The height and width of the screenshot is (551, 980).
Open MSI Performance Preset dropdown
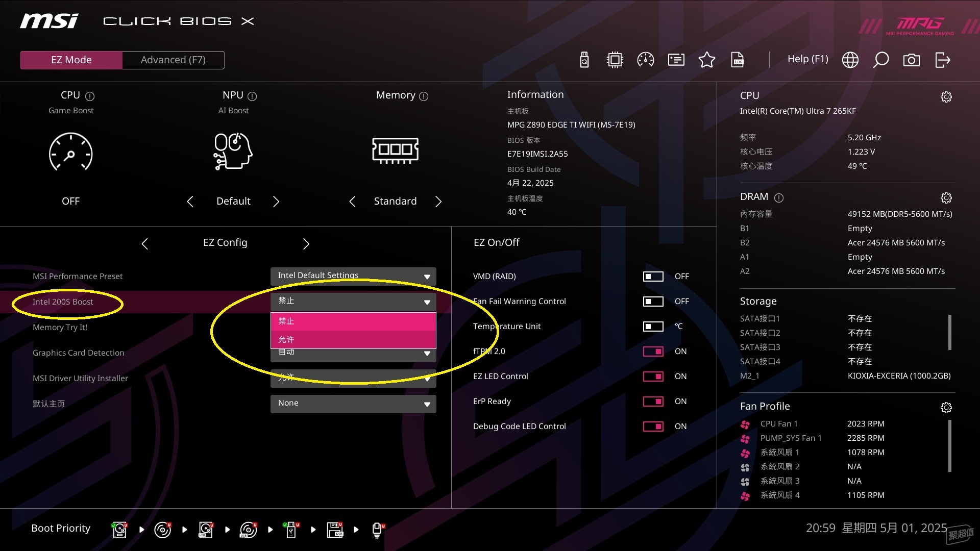click(x=353, y=276)
